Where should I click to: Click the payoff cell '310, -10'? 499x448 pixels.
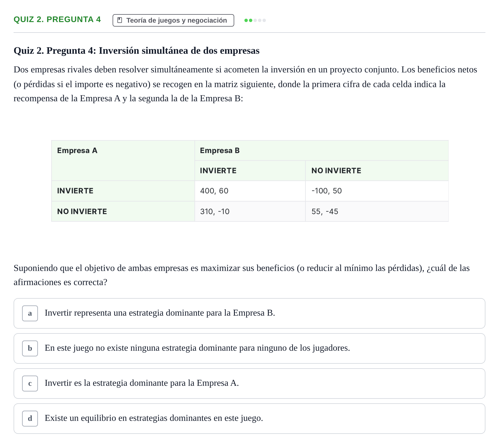tap(250, 211)
